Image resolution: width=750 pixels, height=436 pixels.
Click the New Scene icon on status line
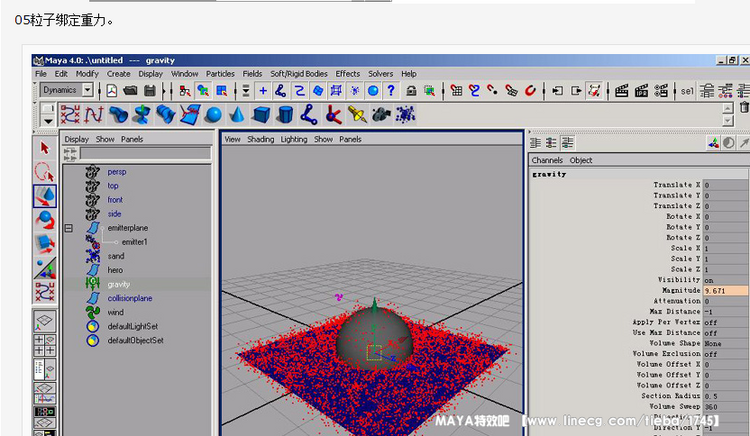[111, 90]
